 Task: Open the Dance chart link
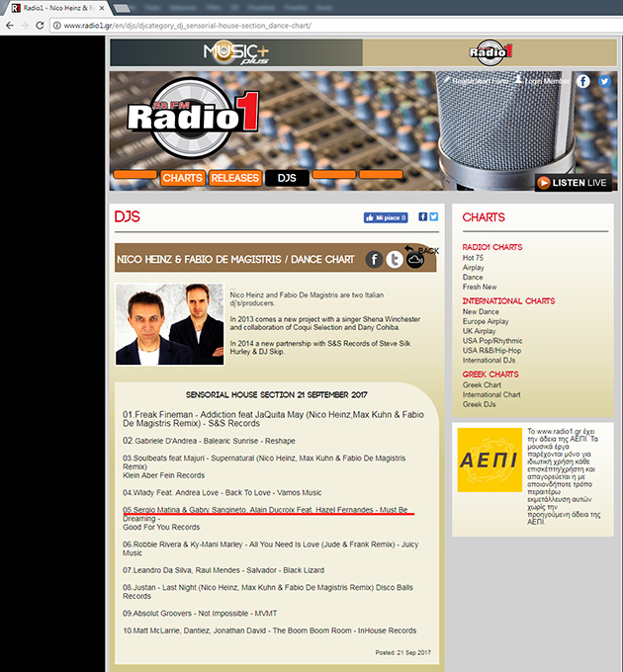coord(473,278)
